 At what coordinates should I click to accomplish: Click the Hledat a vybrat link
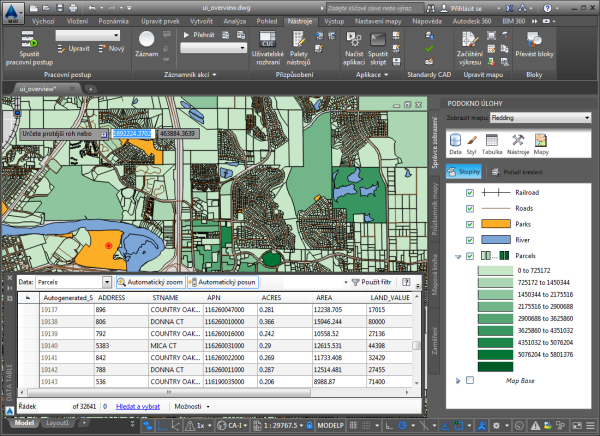tap(139, 407)
